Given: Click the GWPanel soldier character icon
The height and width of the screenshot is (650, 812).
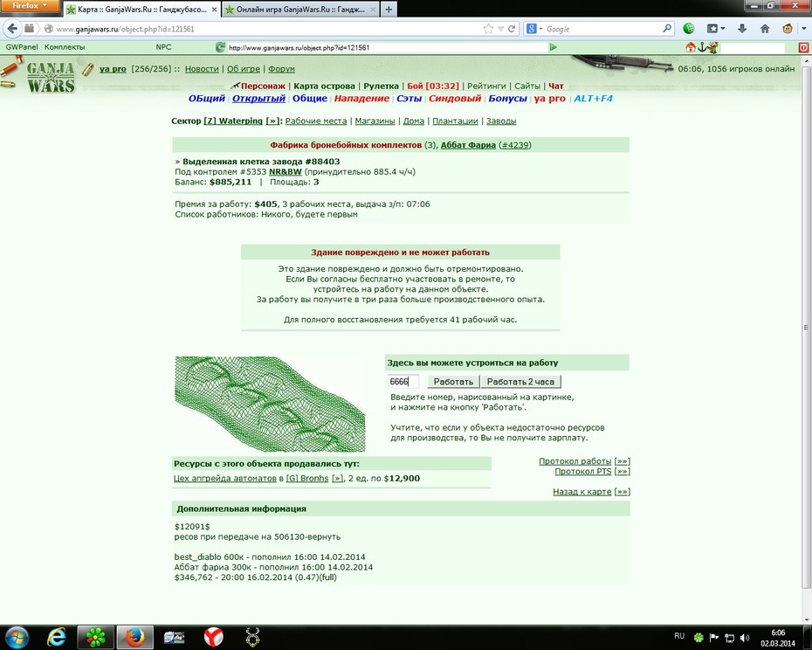Looking at the screenshot, I should (712, 47).
